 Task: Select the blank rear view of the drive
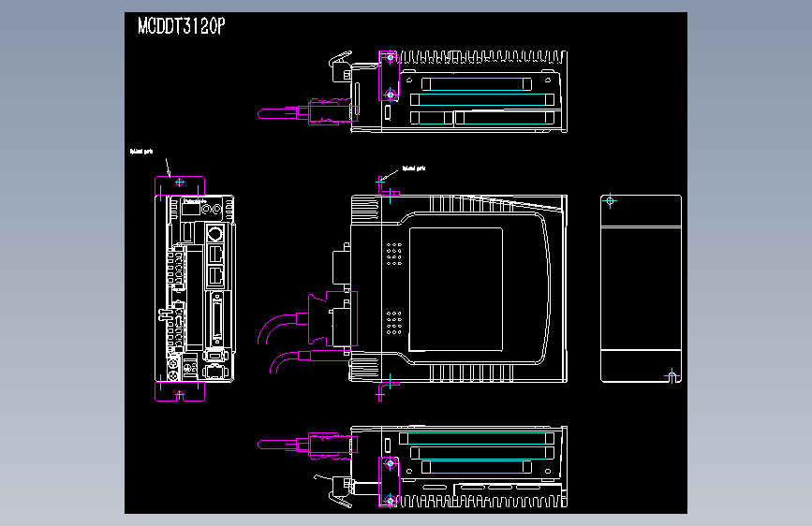point(641,289)
